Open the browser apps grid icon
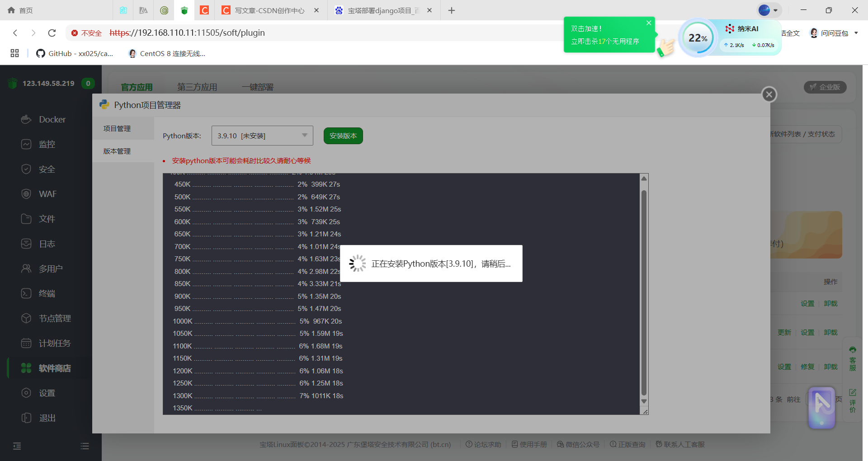 coord(14,53)
